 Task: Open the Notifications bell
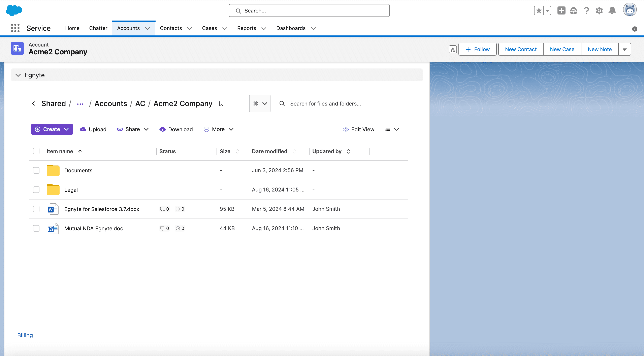[x=612, y=10]
